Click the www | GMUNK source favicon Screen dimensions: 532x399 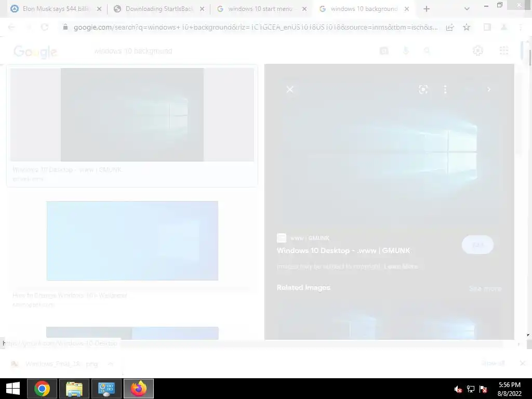tap(282, 238)
